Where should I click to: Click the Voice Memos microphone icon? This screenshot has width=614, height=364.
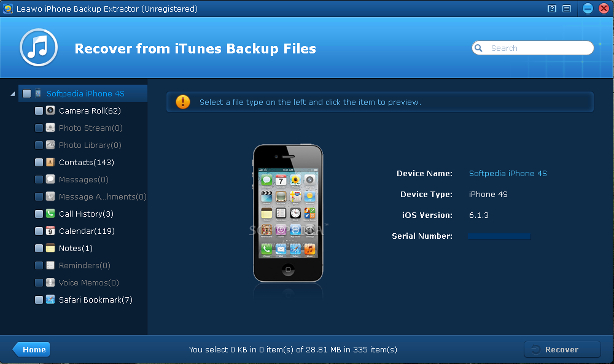pos(50,282)
